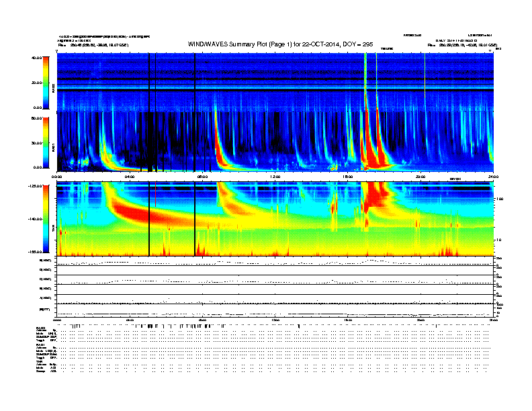Screen dimensions: 532x411
Task: Click the rotated TNR panel axis label
Action: point(53,230)
